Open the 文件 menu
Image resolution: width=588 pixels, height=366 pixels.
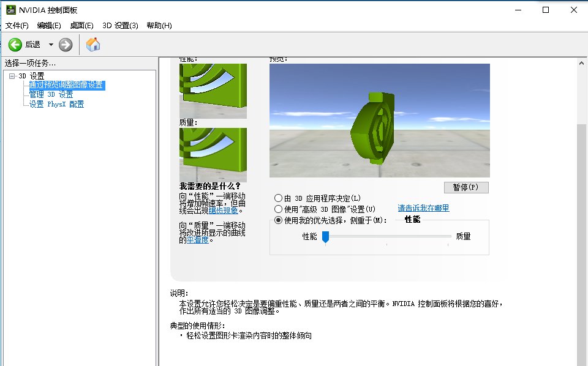15,25
